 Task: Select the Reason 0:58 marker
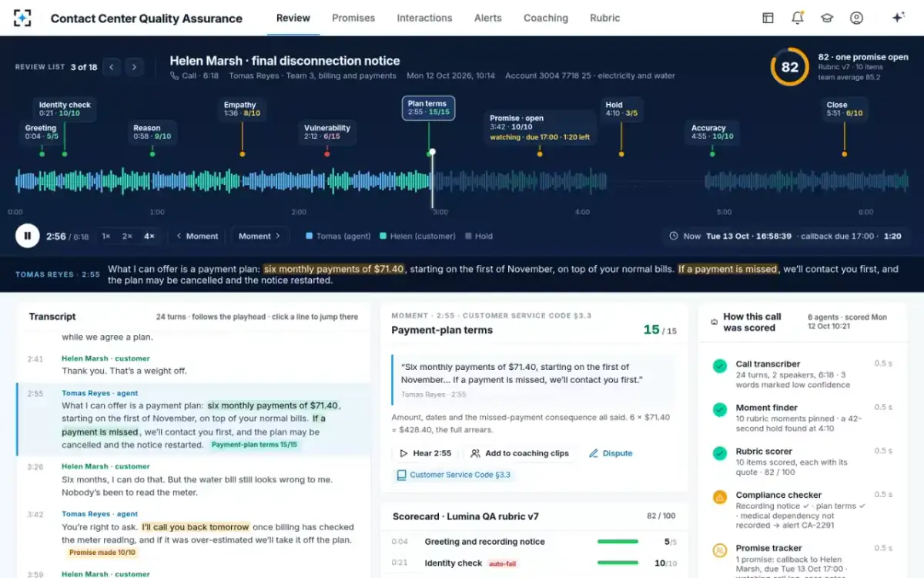[x=152, y=133]
